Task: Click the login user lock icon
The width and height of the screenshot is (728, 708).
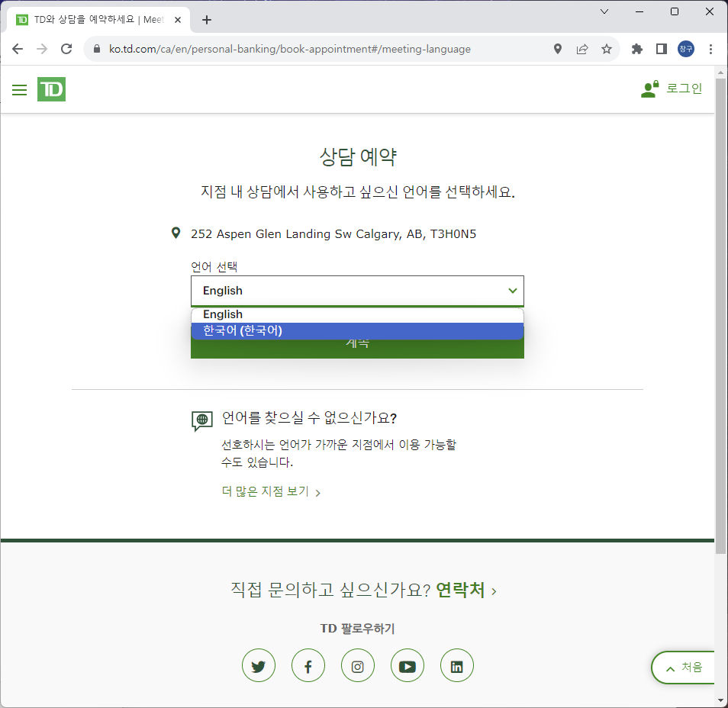Action: (x=649, y=88)
